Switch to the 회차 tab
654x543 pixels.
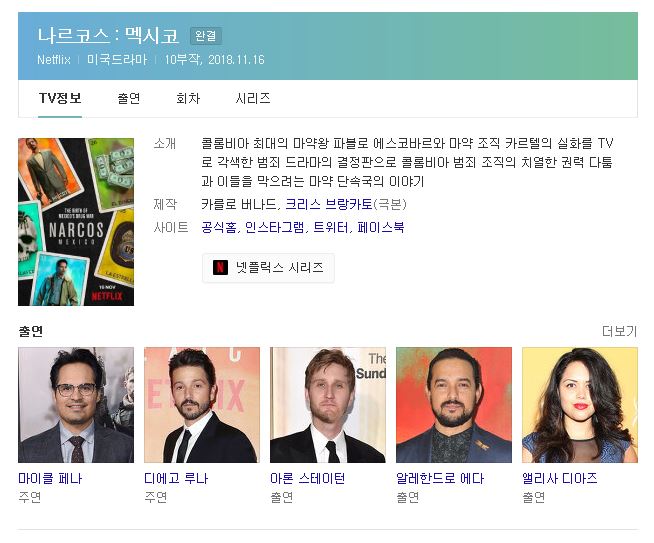pyautogui.click(x=188, y=98)
